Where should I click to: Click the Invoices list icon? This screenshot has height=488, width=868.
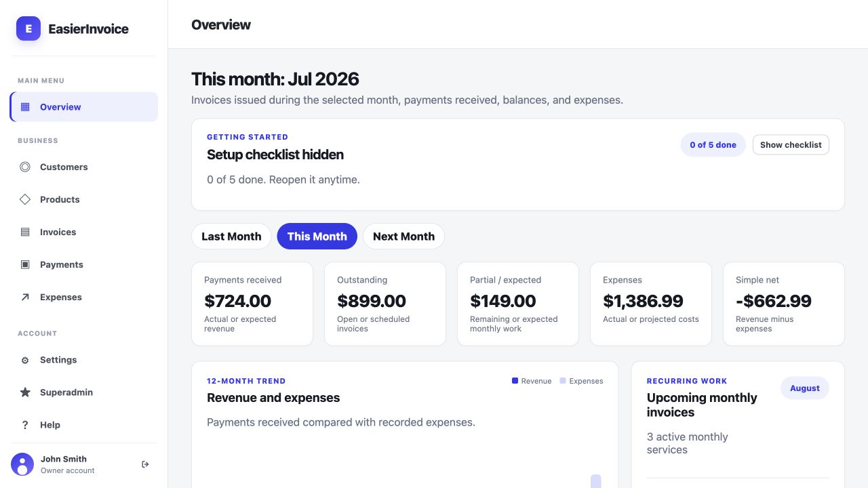pos(25,232)
